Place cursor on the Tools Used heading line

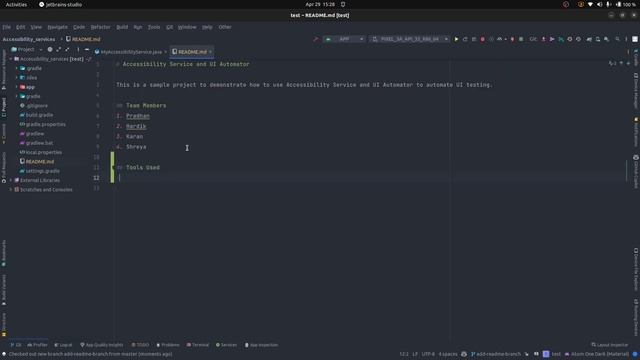pos(143,167)
